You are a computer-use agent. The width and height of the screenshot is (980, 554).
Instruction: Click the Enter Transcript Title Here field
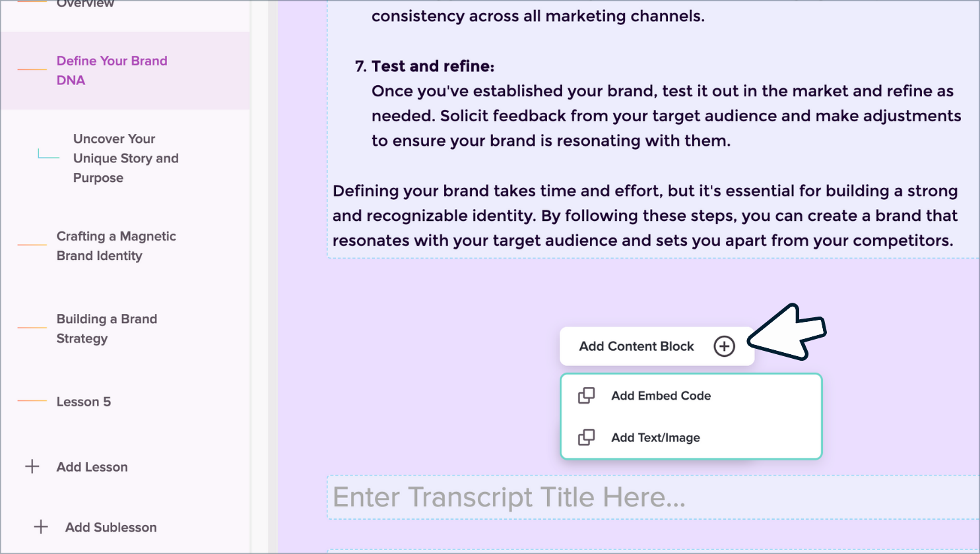tap(652, 497)
